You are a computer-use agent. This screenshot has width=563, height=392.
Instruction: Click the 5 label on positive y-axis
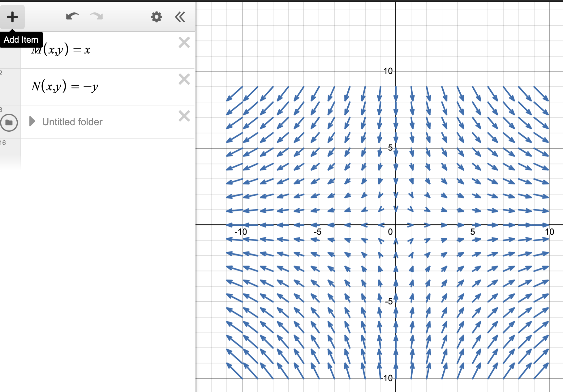point(390,148)
